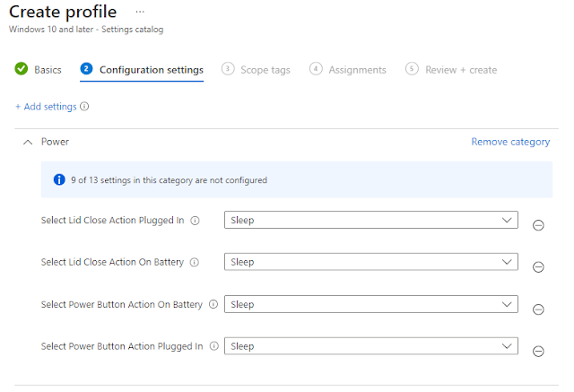Remove the Power Button Action On Battery setting
This screenshot has width=574, height=392.
(538, 309)
